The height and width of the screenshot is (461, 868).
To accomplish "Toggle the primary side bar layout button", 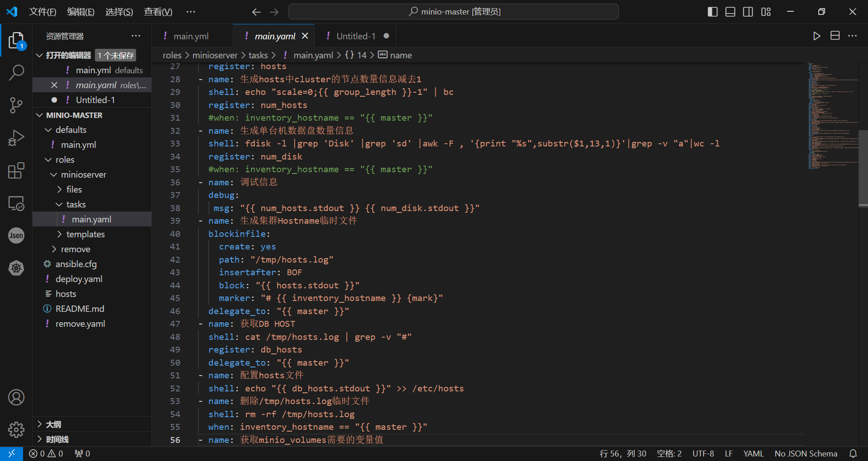I will [x=712, y=12].
